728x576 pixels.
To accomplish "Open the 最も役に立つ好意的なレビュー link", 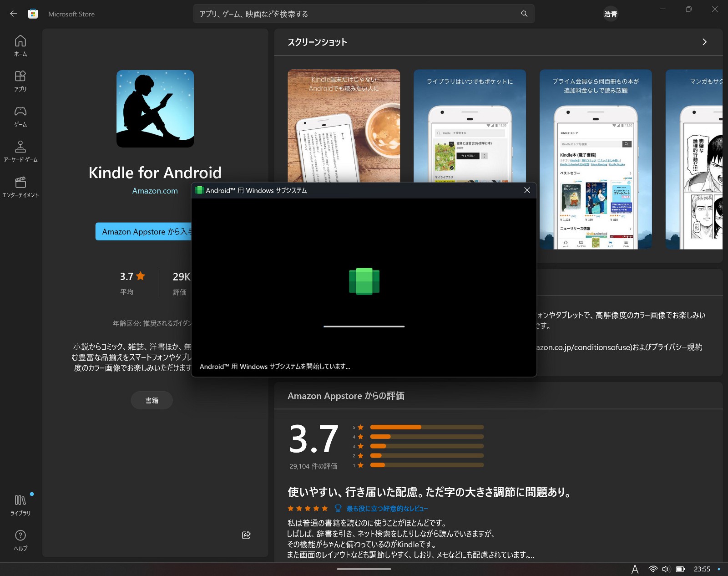I will pyautogui.click(x=387, y=508).
